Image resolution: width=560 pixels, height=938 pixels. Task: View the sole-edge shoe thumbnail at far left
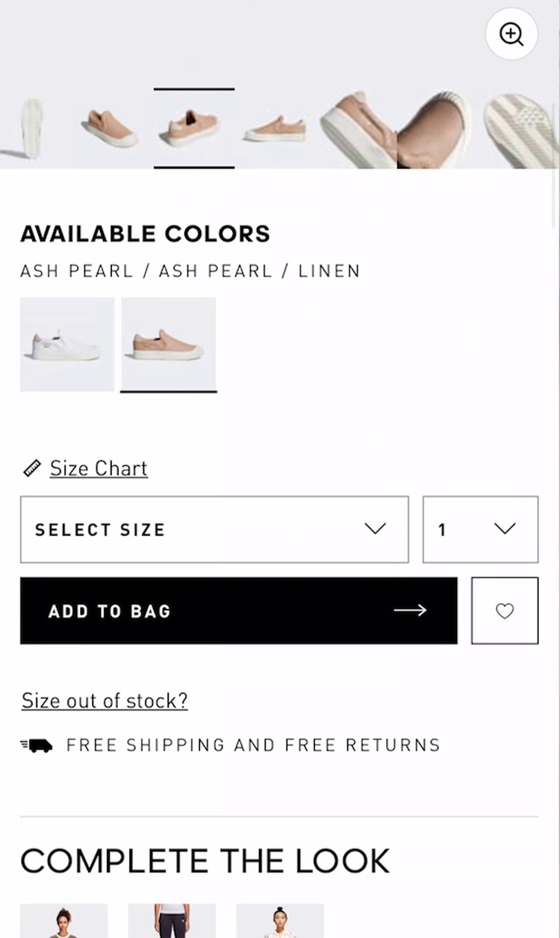[28, 128]
